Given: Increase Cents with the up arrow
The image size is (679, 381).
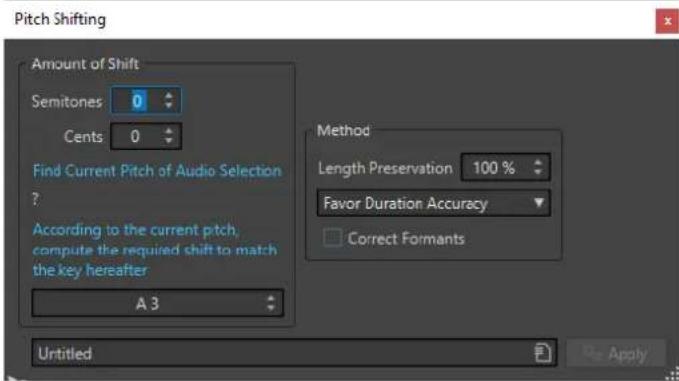Looking at the screenshot, I should (x=168, y=131).
